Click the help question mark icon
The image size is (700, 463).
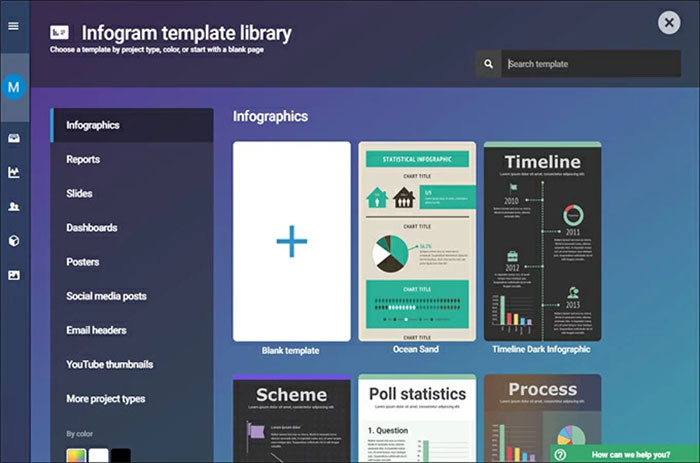click(560, 455)
